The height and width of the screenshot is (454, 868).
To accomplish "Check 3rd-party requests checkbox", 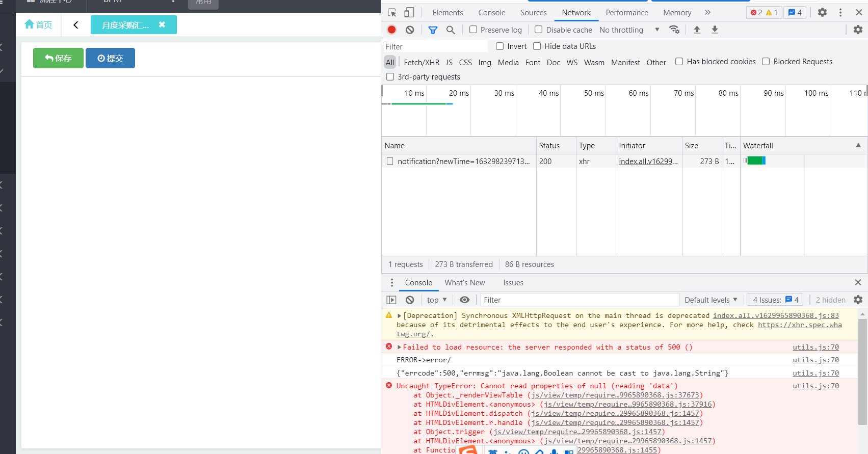I will 390,77.
